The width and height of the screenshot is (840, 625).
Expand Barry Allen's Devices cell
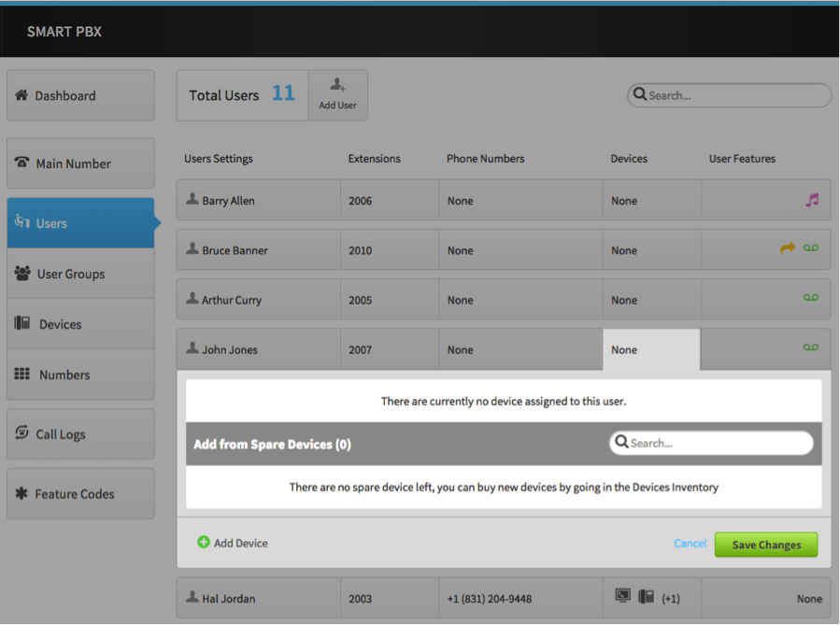click(x=652, y=200)
